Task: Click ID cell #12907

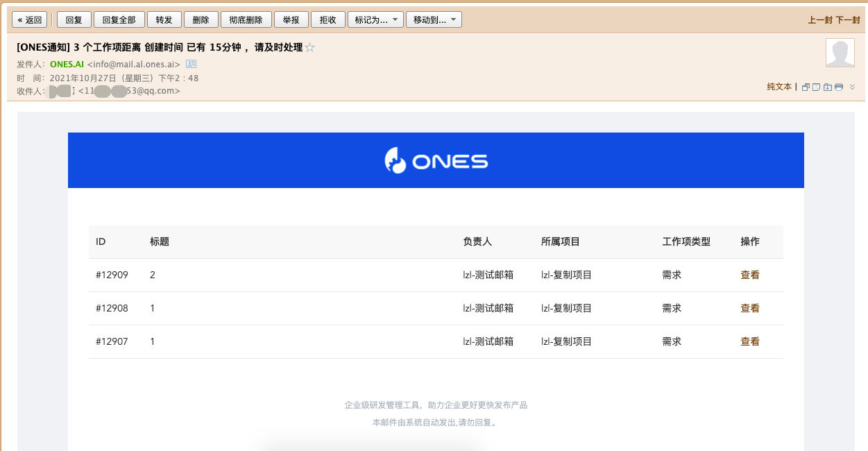Action: click(112, 341)
